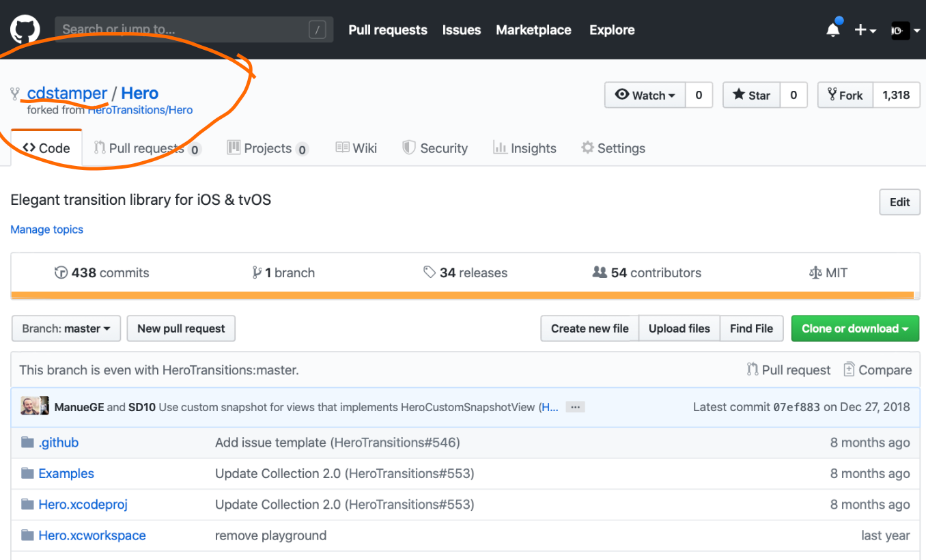Click ManueGE's commit avatar
This screenshot has height=560, width=926.
coord(29,405)
